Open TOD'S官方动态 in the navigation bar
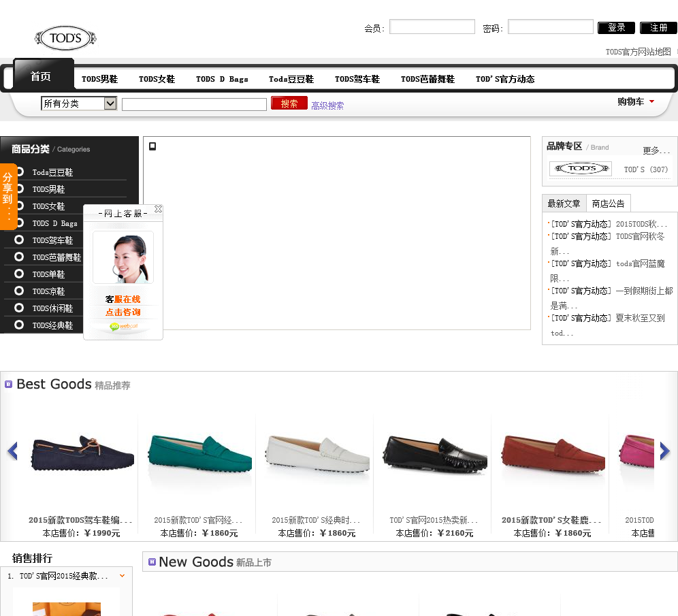678x616 pixels. coord(505,79)
